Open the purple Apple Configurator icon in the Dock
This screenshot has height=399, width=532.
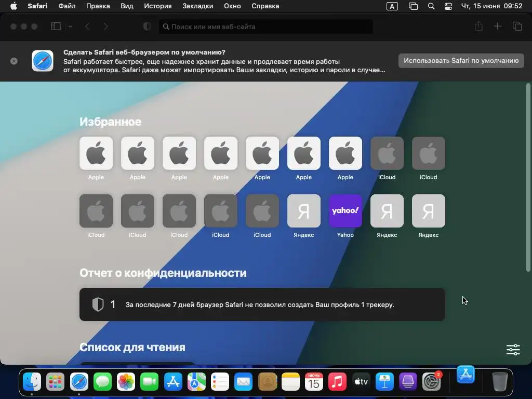[x=408, y=382]
